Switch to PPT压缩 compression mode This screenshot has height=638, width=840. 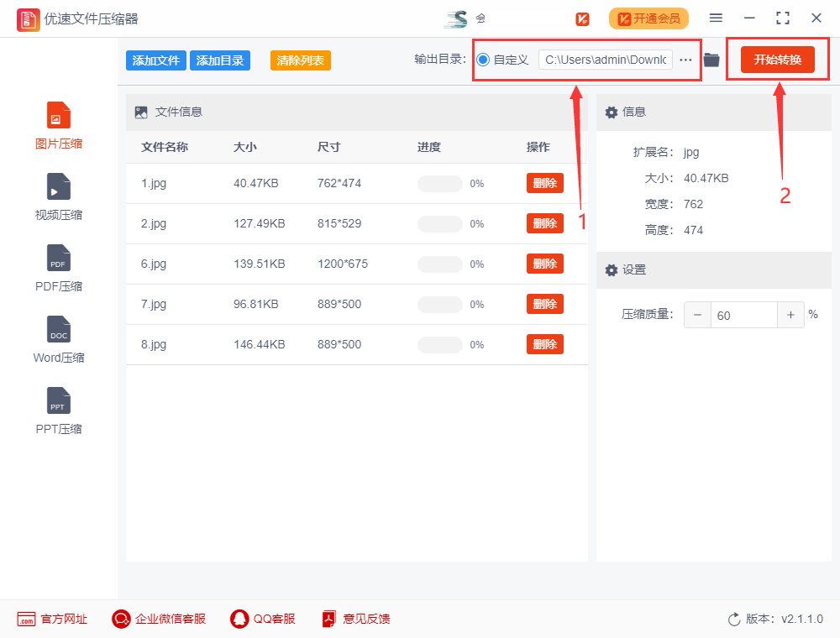(59, 401)
